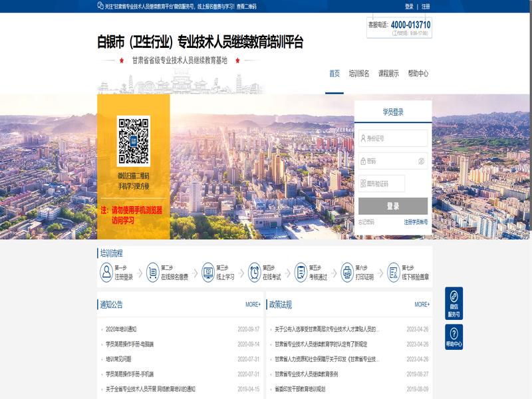Toggle password visibility eye icon

[x=421, y=161]
